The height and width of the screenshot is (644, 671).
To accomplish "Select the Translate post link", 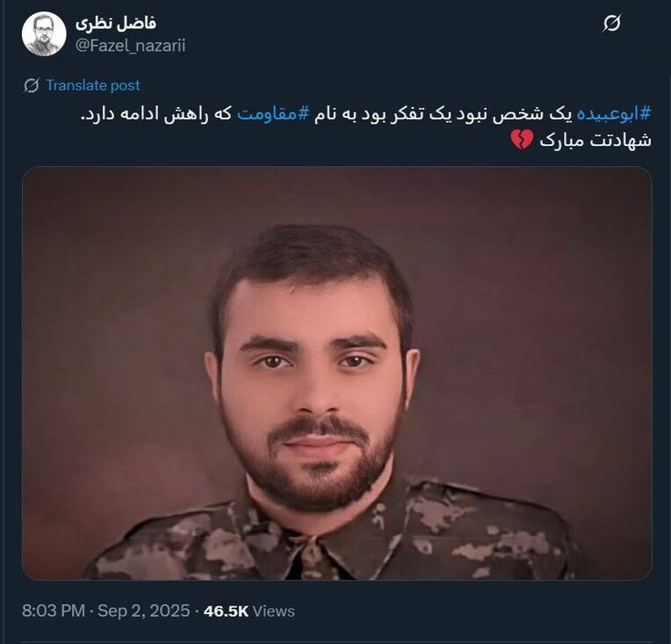I will (x=93, y=85).
